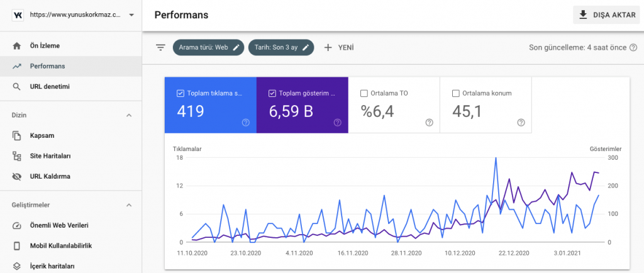Screen dimensions: 644x273
Task: Click pencil icon on Tarih chip
Action: point(306,47)
